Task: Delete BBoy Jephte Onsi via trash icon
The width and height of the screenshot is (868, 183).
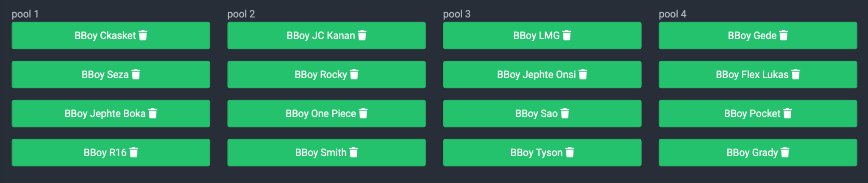Action: pos(583,74)
